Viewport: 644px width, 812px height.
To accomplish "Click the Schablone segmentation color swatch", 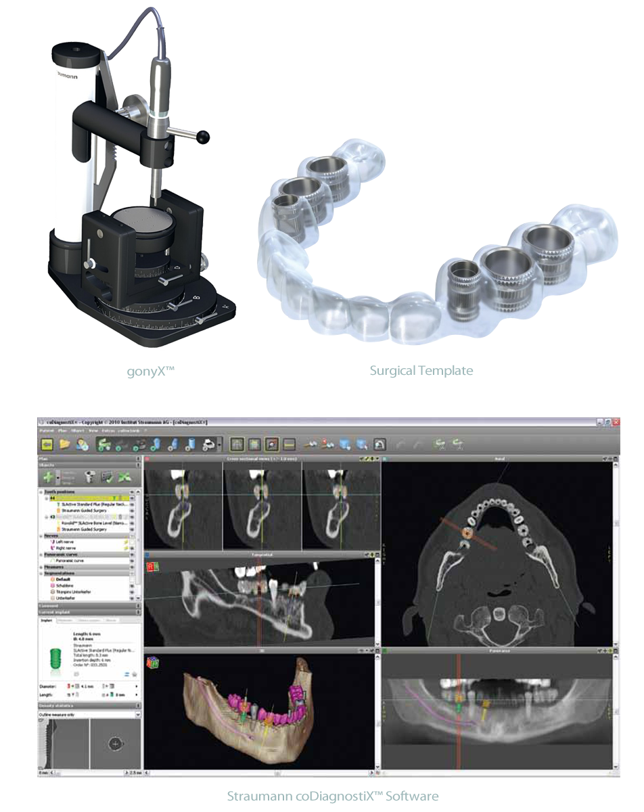I will [x=51, y=585].
